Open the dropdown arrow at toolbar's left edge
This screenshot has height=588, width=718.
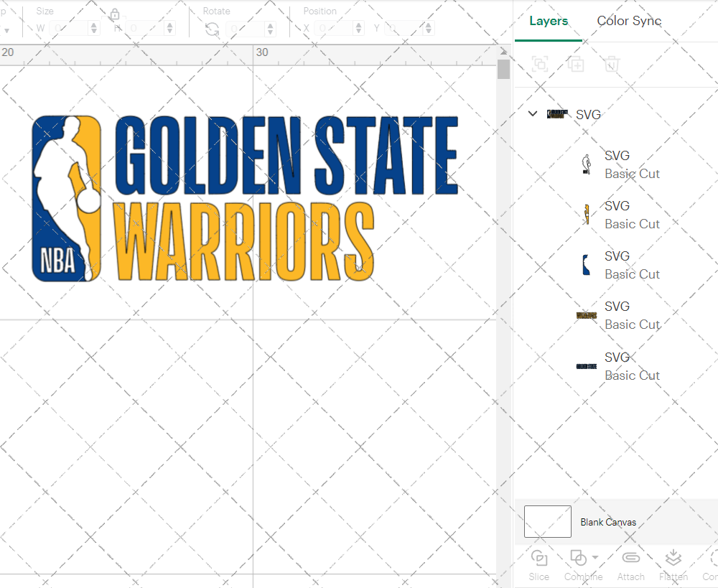[6, 30]
